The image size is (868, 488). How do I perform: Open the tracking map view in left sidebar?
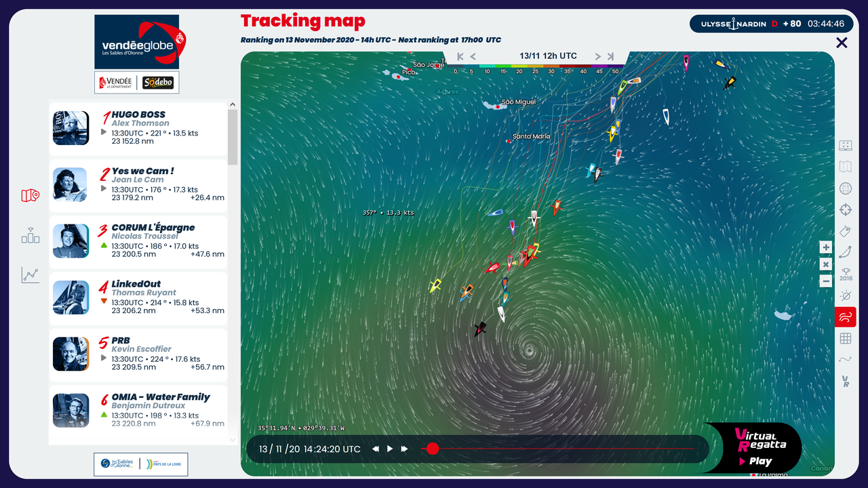tap(31, 196)
